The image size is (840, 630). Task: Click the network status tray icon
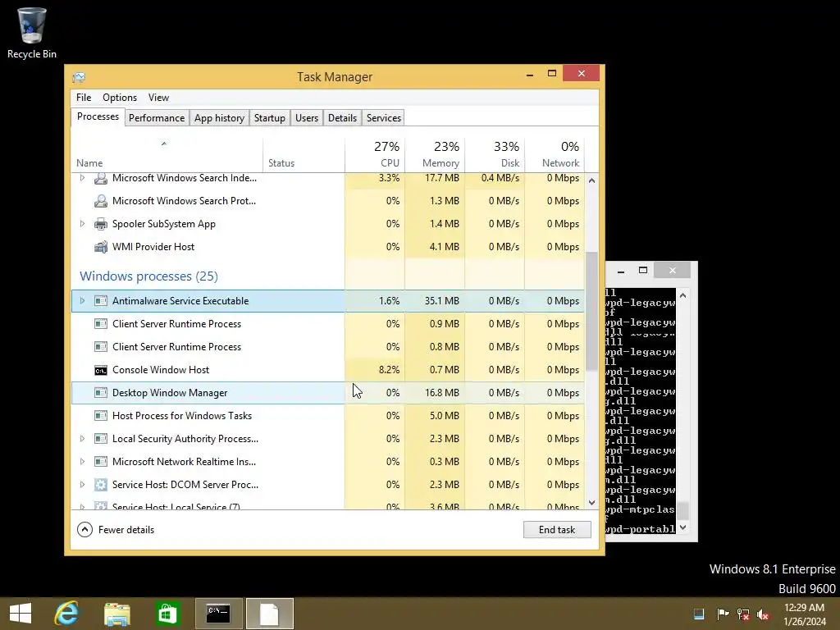pos(743,614)
